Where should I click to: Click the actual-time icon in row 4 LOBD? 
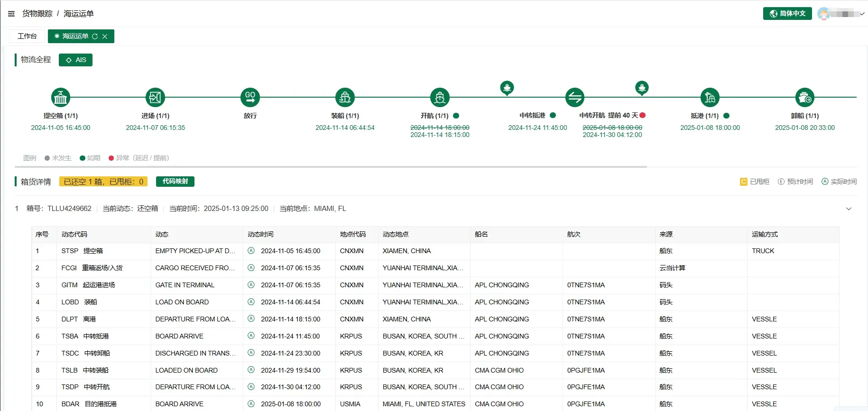coord(251,302)
